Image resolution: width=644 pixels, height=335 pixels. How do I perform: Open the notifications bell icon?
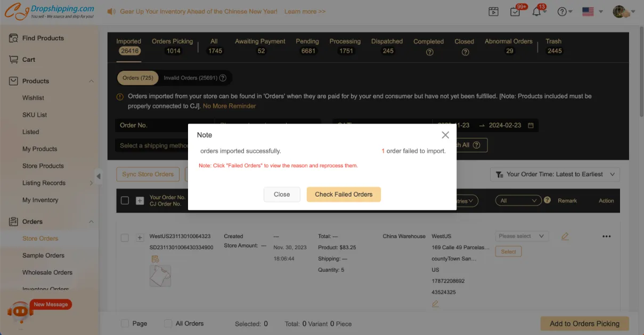[x=536, y=12]
